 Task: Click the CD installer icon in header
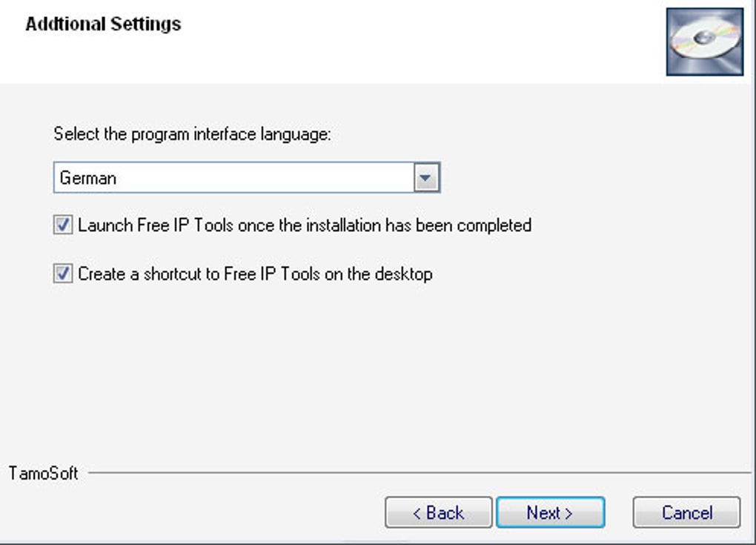tap(704, 42)
